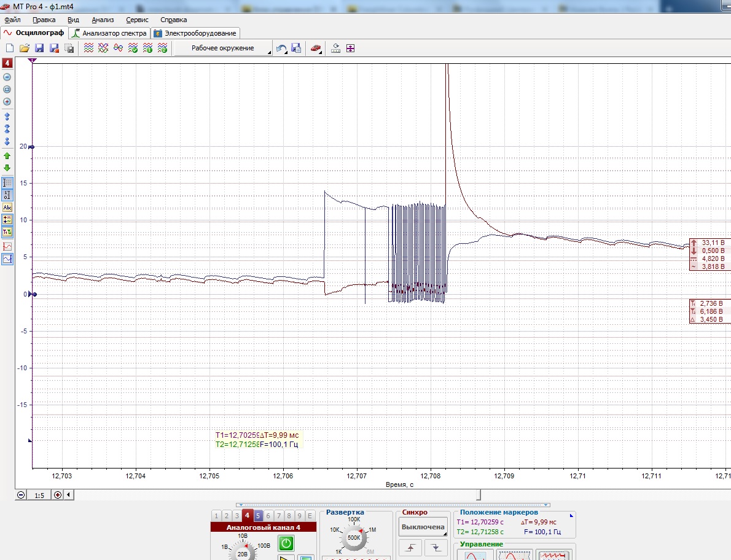Open the Сервис menu
Image resolution: width=731 pixels, height=560 pixels.
click(x=137, y=20)
